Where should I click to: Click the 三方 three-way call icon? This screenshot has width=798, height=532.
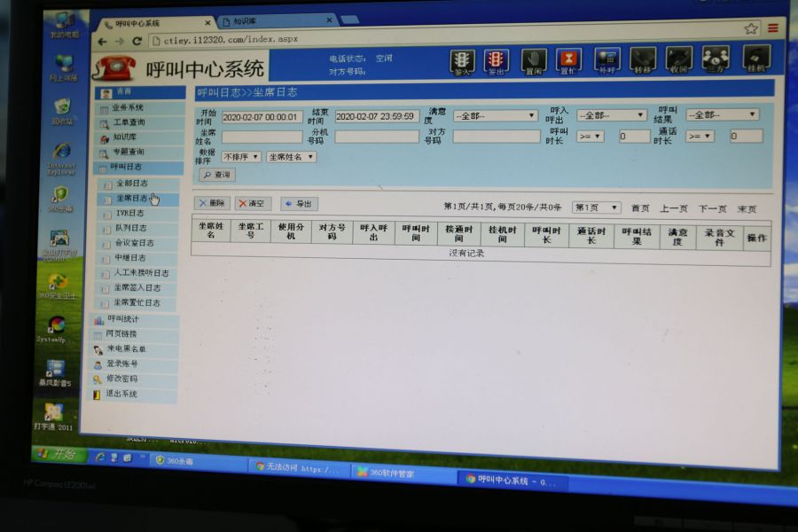point(716,59)
